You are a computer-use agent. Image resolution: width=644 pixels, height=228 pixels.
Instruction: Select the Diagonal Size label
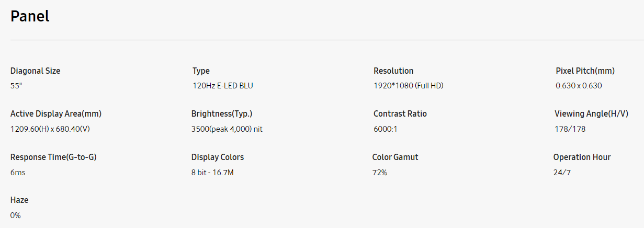click(x=35, y=71)
